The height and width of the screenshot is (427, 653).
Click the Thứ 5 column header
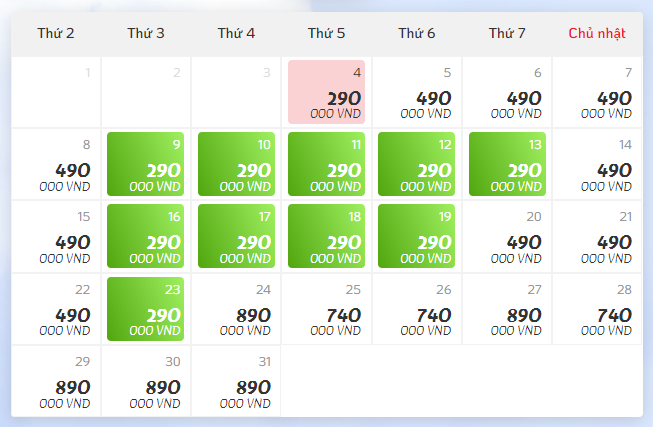326,34
